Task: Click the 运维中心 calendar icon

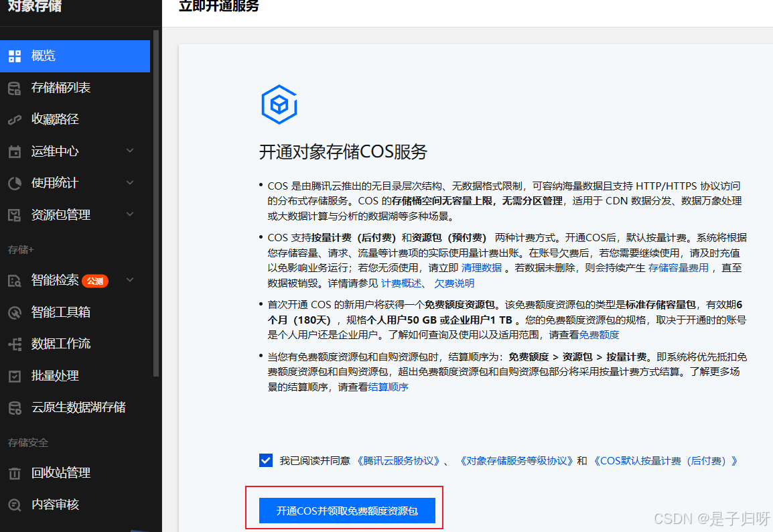Action: 15,151
